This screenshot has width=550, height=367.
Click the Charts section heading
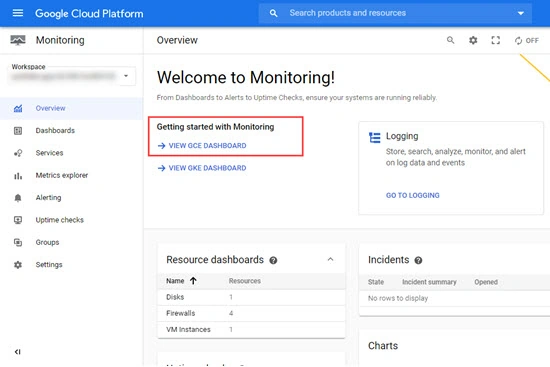tap(383, 346)
